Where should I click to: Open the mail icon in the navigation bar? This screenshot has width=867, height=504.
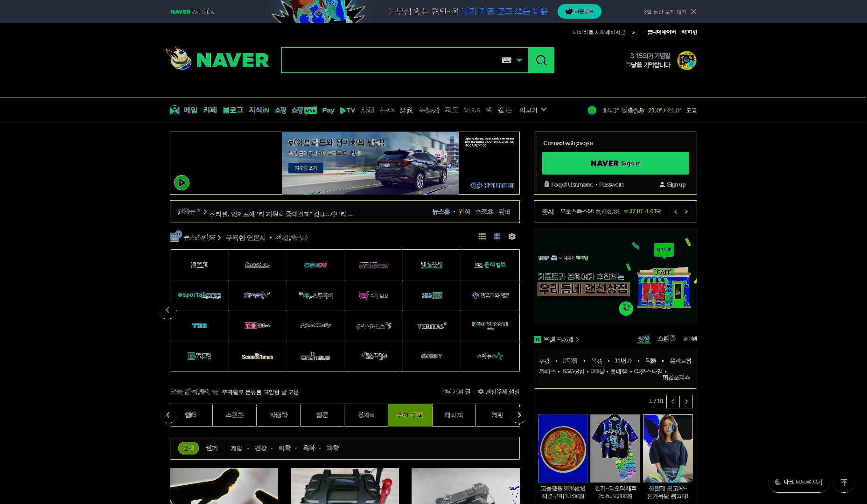pyautogui.click(x=175, y=110)
